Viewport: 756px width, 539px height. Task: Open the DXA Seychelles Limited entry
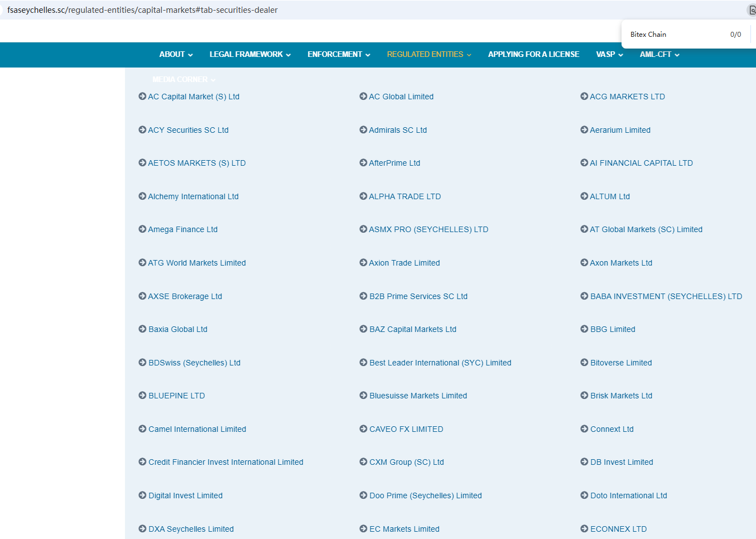tap(191, 529)
